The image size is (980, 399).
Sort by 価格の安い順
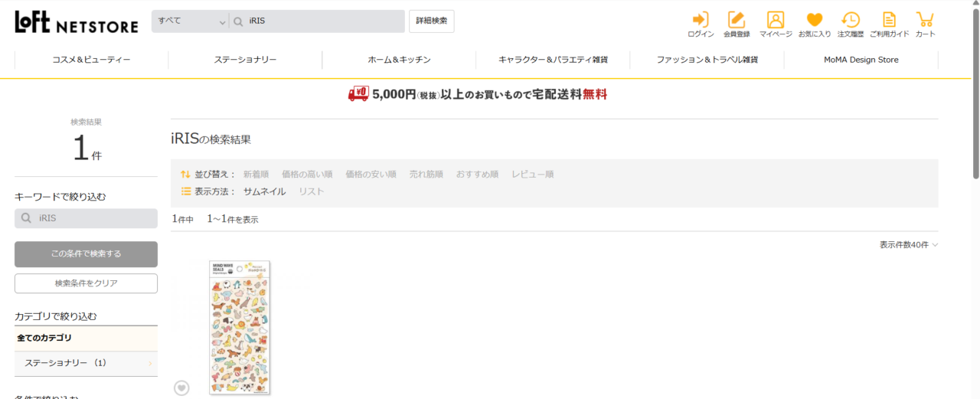click(371, 175)
